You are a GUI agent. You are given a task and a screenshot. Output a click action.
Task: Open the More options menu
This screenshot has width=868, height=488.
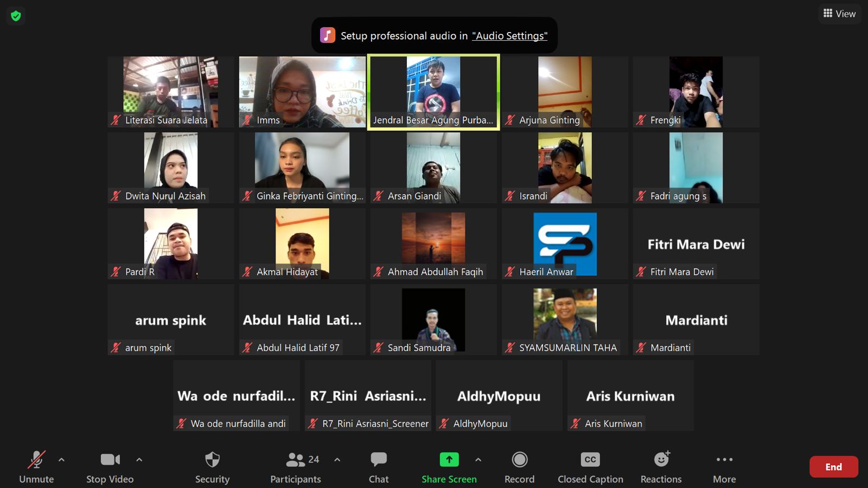click(724, 466)
